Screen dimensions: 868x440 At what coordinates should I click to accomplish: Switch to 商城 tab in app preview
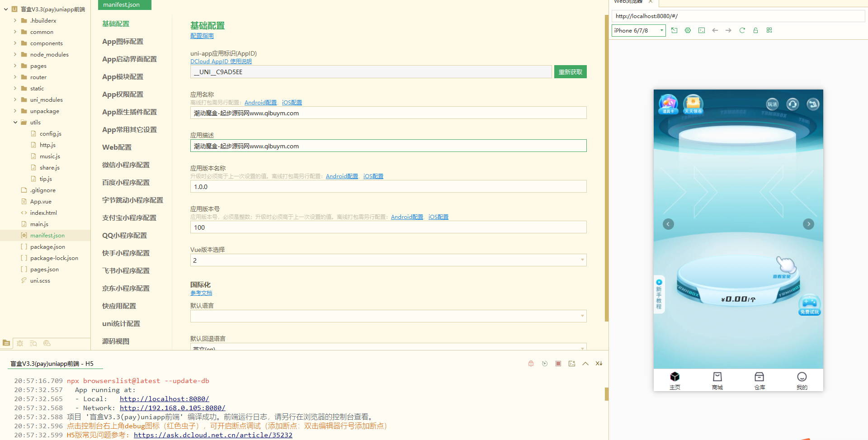click(717, 381)
